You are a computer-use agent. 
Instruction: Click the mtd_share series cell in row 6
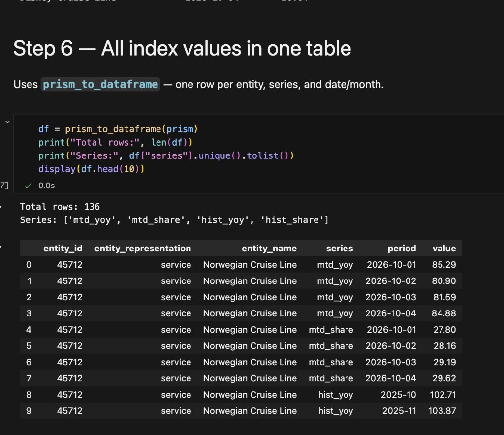tap(331, 362)
